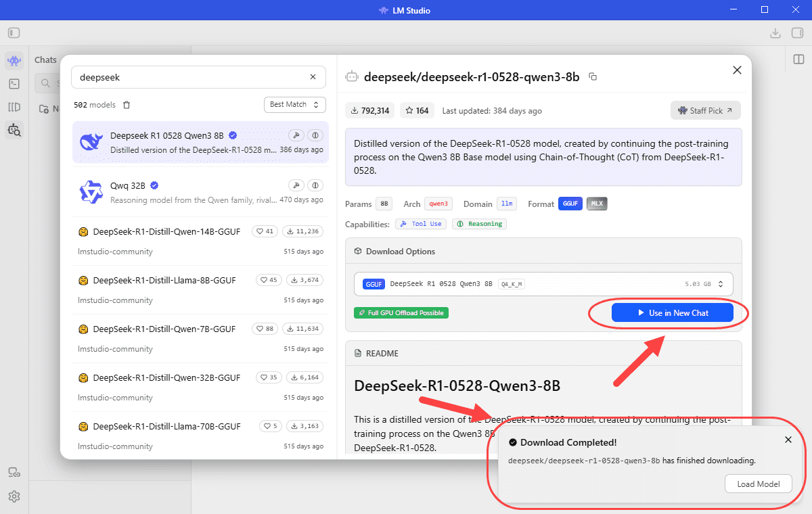This screenshot has width=812, height=514.
Task: Toggle the left sidebar panel icon
Action: click(14, 32)
